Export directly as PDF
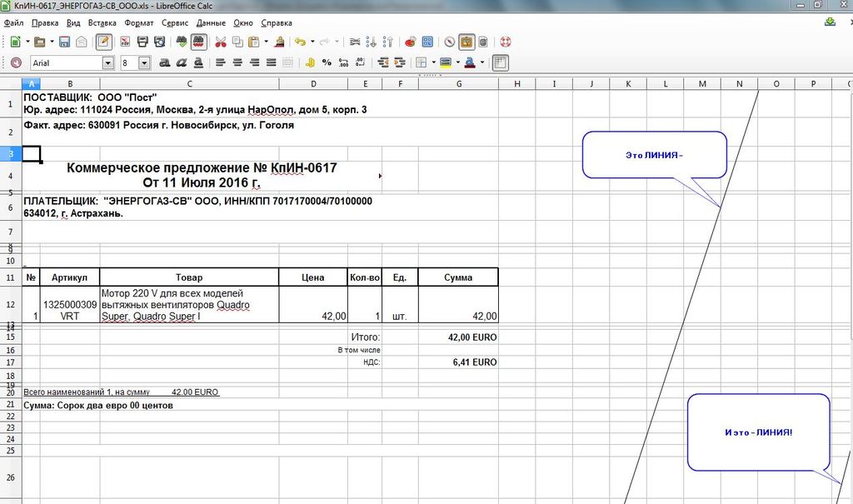Image resolution: width=853 pixels, height=504 pixels. [125, 42]
